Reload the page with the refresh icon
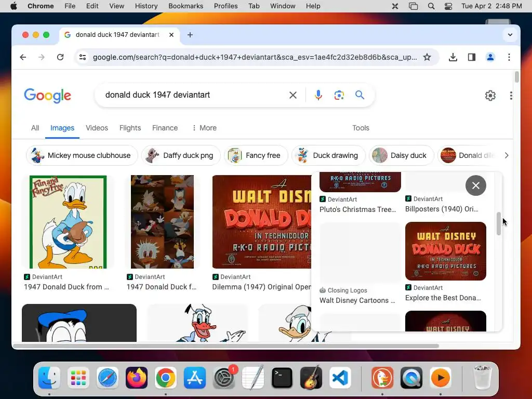 point(60,57)
